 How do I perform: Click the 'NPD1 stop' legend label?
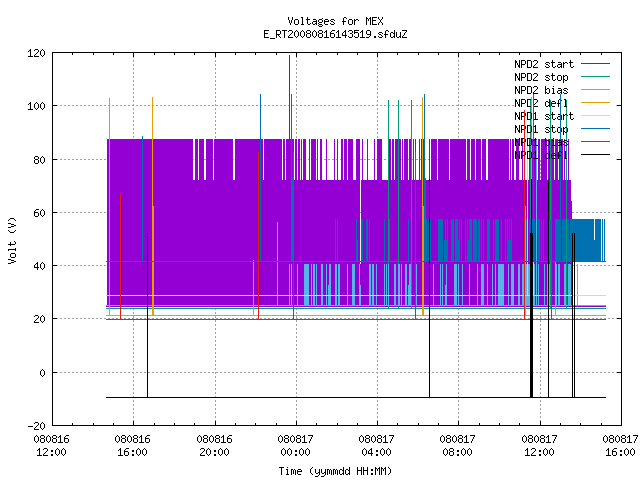coord(541,129)
